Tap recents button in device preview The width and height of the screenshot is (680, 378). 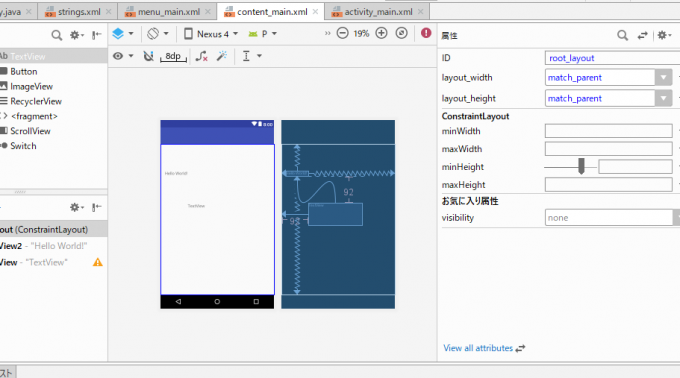pyautogui.click(x=256, y=301)
